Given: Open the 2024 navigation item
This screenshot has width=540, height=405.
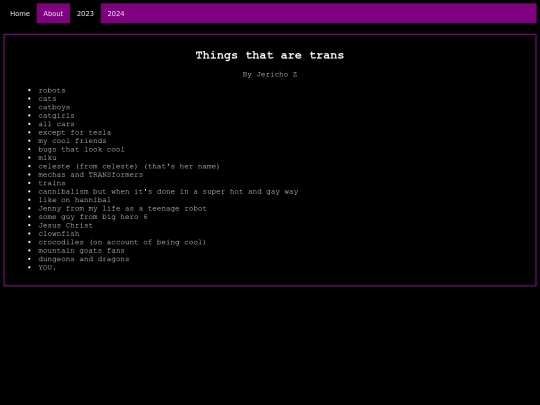Looking at the screenshot, I should click(x=116, y=13).
